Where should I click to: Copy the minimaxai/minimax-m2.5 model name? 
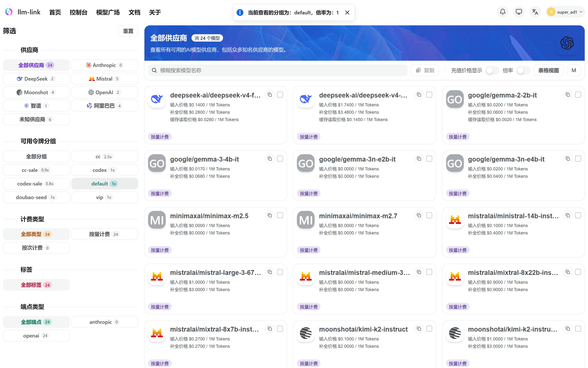(x=270, y=215)
